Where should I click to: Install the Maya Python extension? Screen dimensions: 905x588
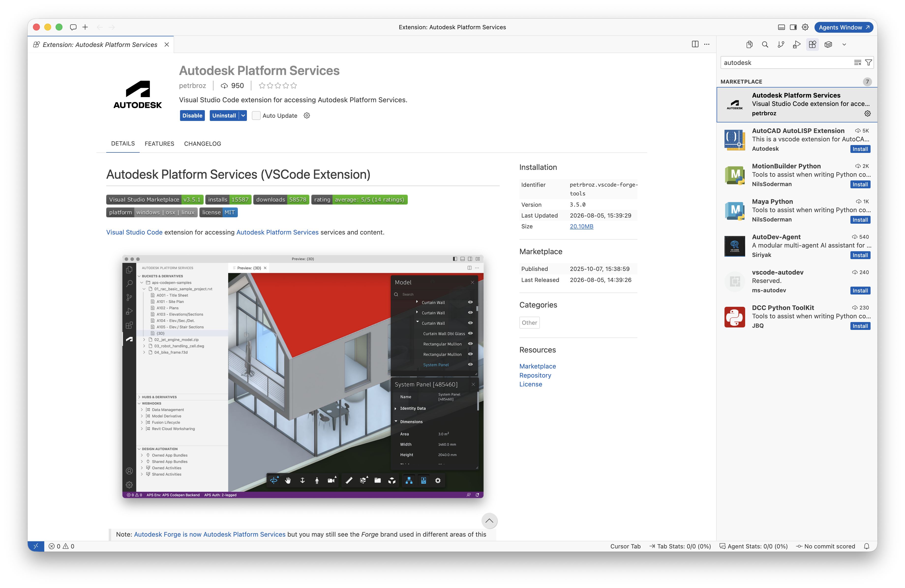860,220
